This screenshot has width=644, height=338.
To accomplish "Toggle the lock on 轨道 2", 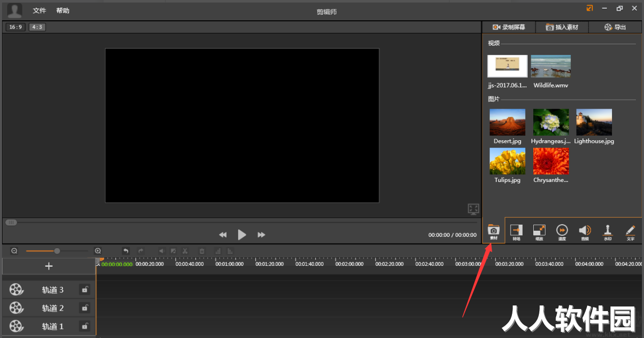I will tap(85, 308).
